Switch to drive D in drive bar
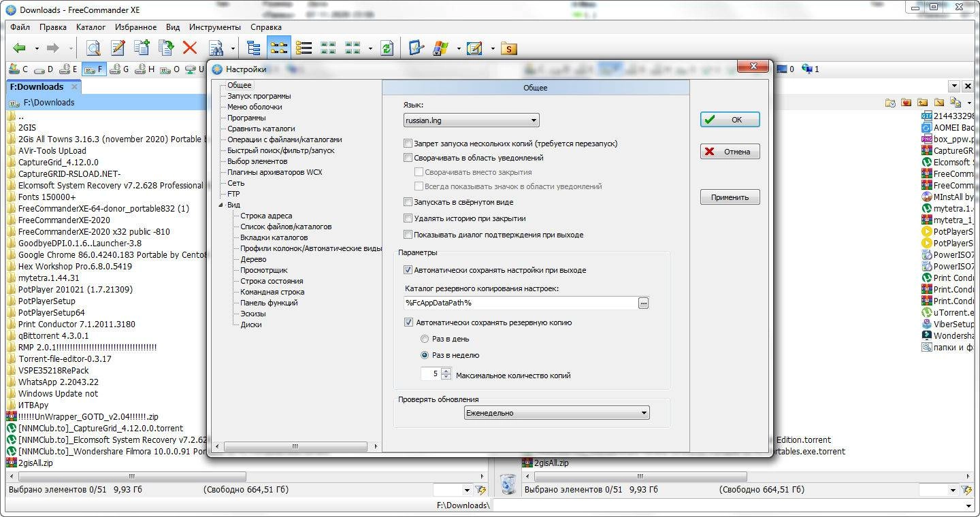The image size is (980, 517). click(x=44, y=69)
